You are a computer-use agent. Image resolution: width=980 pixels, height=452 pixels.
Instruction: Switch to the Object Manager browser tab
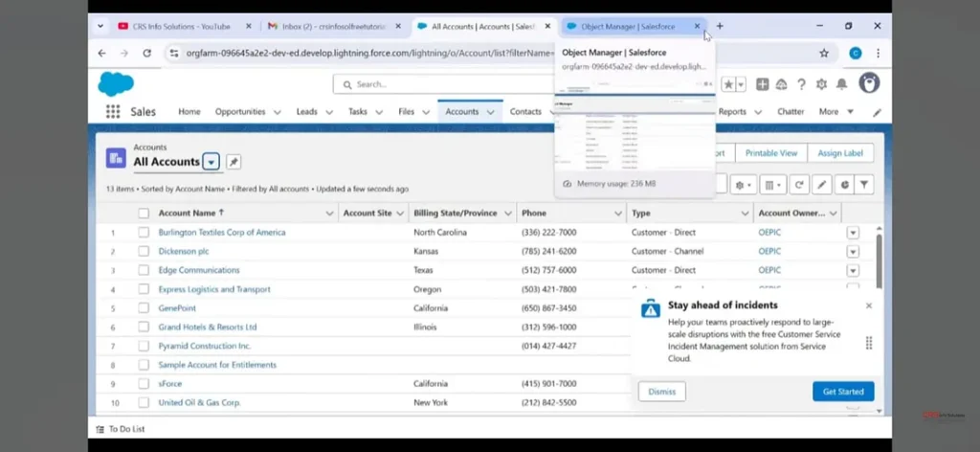pos(628,27)
